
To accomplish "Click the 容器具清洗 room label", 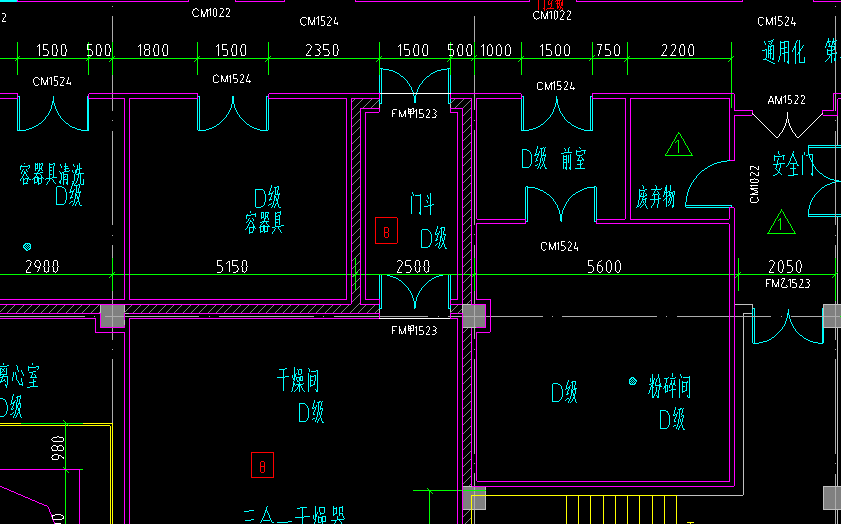I will (x=51, y=175).
